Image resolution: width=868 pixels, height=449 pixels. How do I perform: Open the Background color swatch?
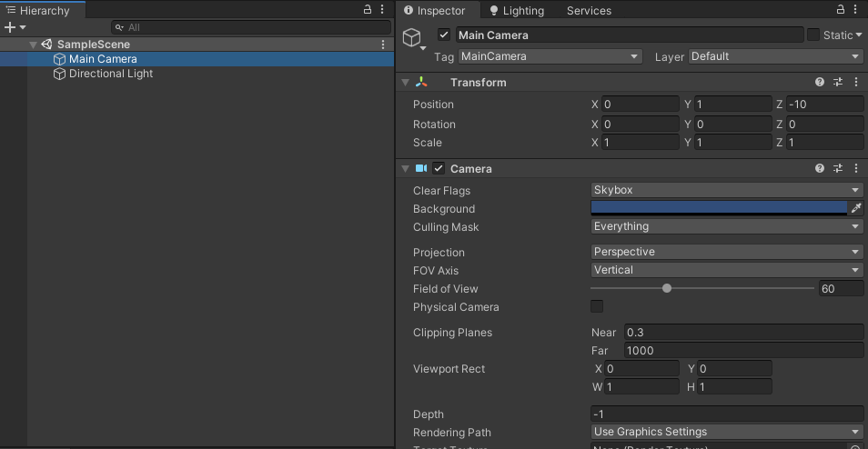tap(719, 208)
